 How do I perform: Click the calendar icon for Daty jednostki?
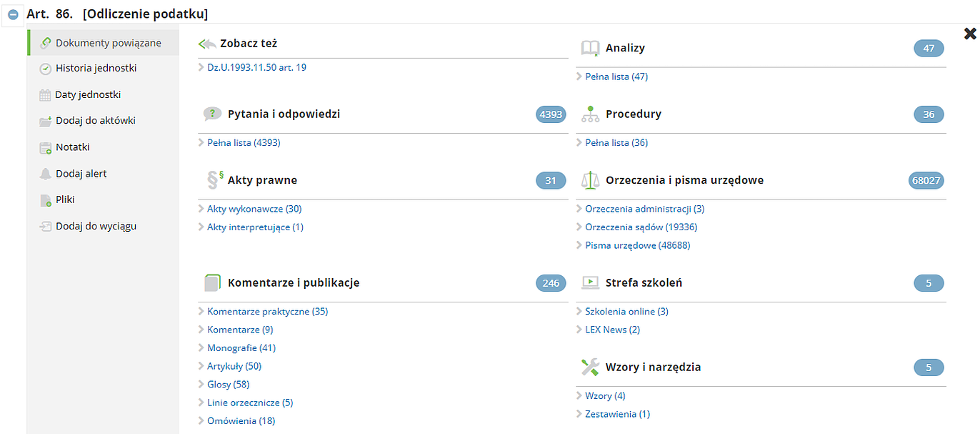pos(45,95)
